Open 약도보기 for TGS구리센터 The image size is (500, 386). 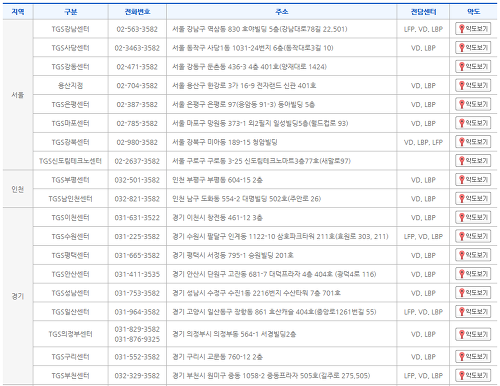click(473, 356)
